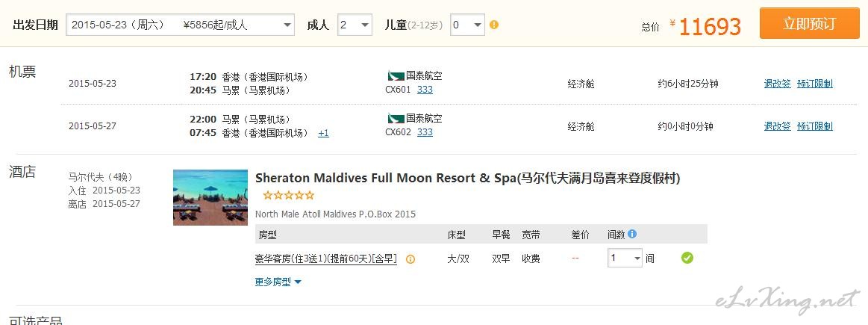Screen dimensions: 868x325
Task: Open the 豪华客房 room type link
Action: (x=325, y=259)
